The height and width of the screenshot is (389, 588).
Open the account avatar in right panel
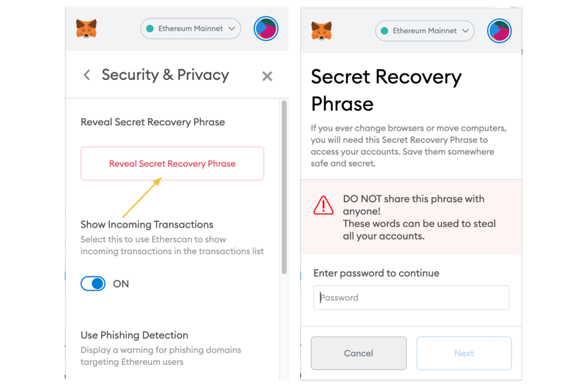pos(500,31)
